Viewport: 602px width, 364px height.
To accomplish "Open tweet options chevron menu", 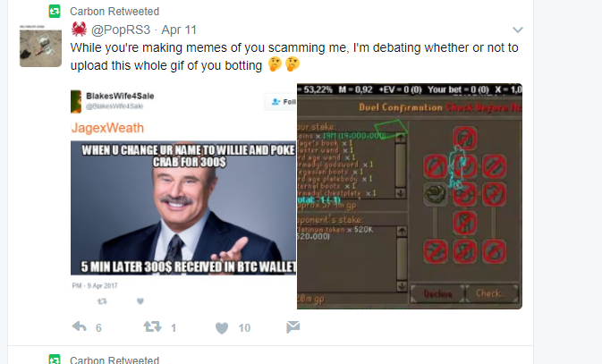I will (518, 30).
